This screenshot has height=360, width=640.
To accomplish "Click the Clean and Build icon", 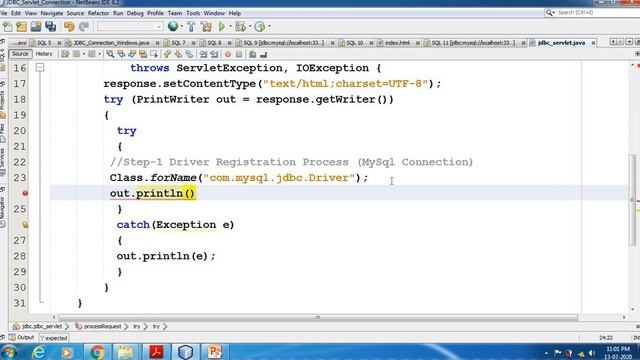I will coord(207,27).
